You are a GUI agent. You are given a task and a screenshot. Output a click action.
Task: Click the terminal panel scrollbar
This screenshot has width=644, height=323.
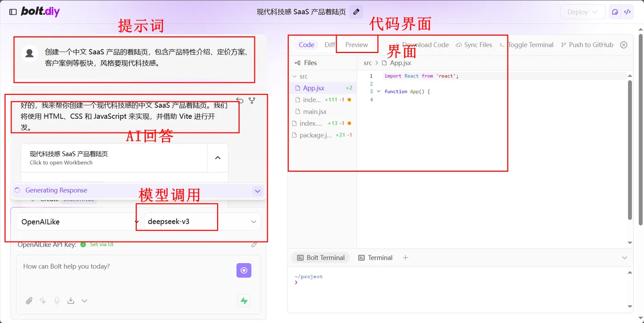coord(630,289)
